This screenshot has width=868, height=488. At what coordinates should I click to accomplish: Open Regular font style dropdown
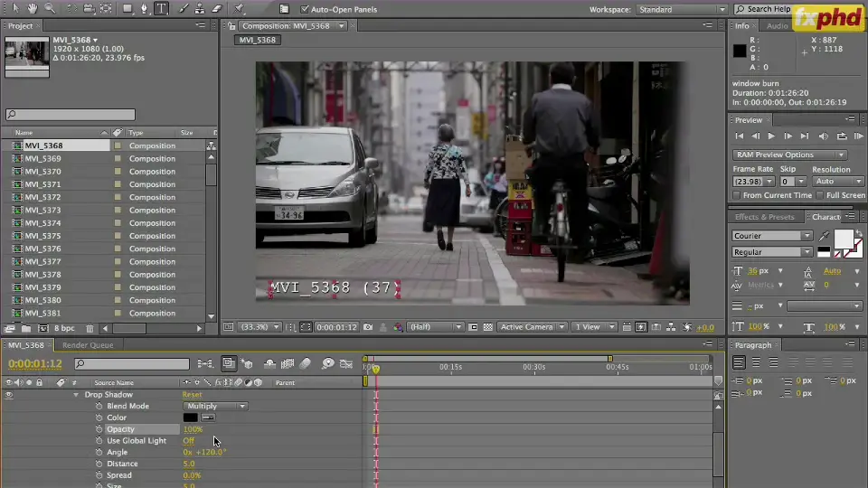(772, 252)
